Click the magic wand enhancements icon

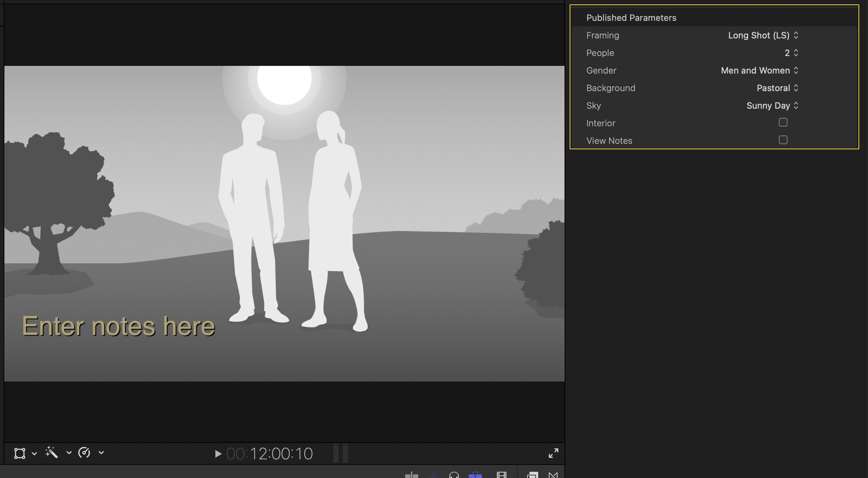[52, 453]
